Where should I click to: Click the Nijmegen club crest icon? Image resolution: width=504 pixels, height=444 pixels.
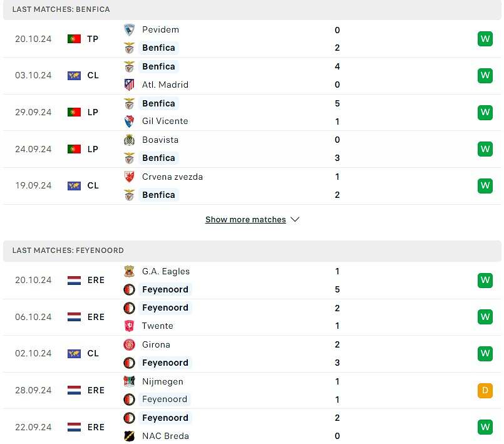tap(129, 381)
